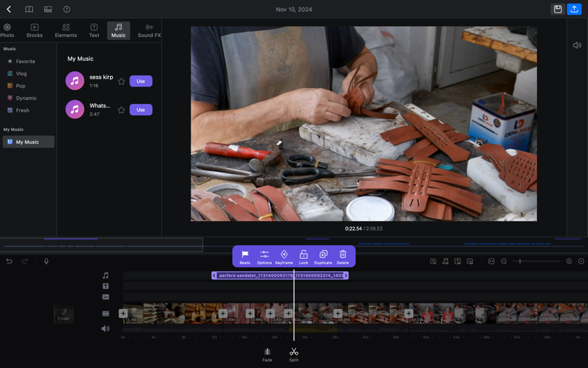The image size is (588, 368).
Task: Click the Split scissors tool
Action: click(x=293, y=353)
